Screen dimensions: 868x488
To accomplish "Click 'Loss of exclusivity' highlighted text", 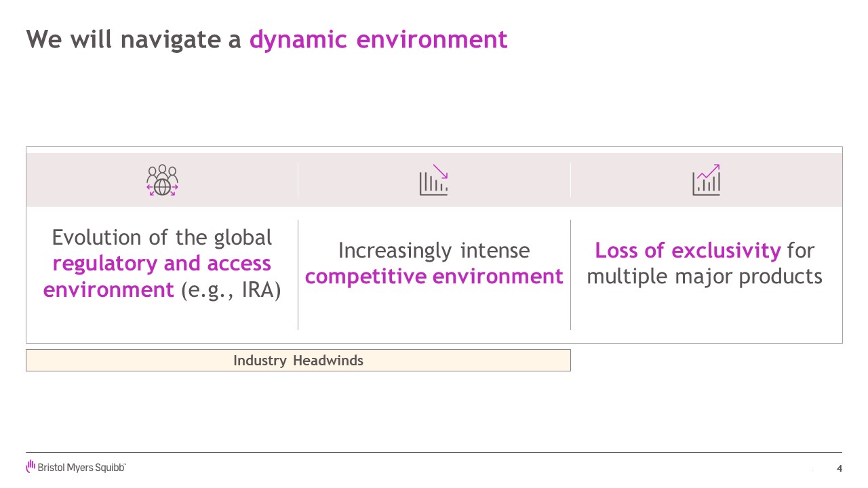I will click(688, 250).
